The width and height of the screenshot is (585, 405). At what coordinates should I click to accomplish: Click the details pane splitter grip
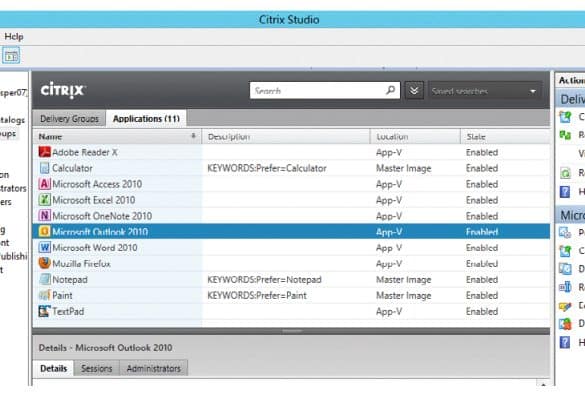(x=292, y=331)
